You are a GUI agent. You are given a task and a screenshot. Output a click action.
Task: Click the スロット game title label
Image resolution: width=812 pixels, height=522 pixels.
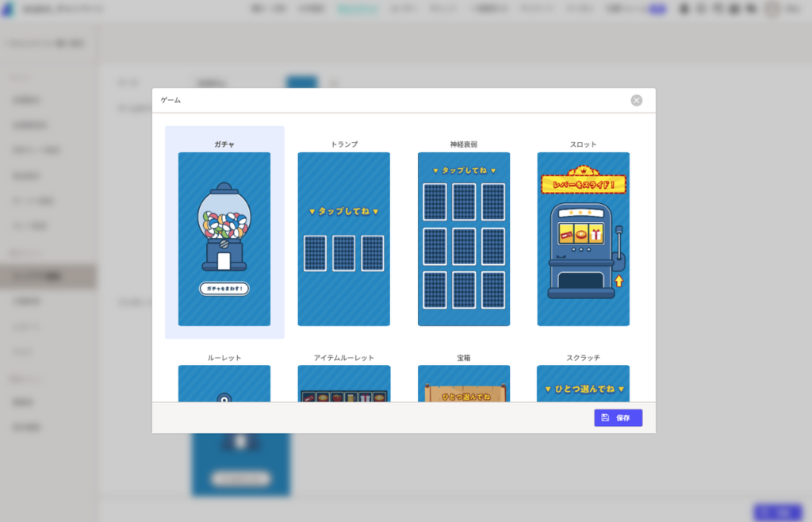(x=583, y=144)
